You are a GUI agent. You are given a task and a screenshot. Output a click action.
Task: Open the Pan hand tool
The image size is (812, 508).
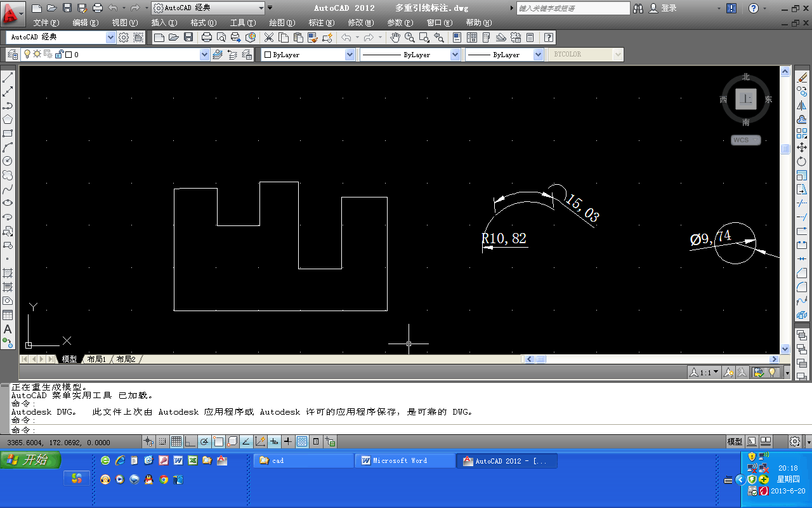pos(395,37)
